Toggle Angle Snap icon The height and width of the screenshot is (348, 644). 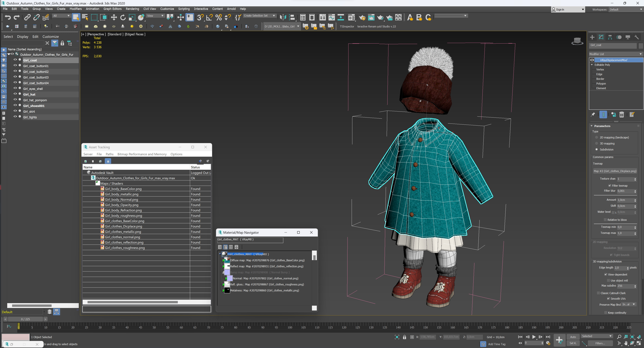[x=209, y=17]
